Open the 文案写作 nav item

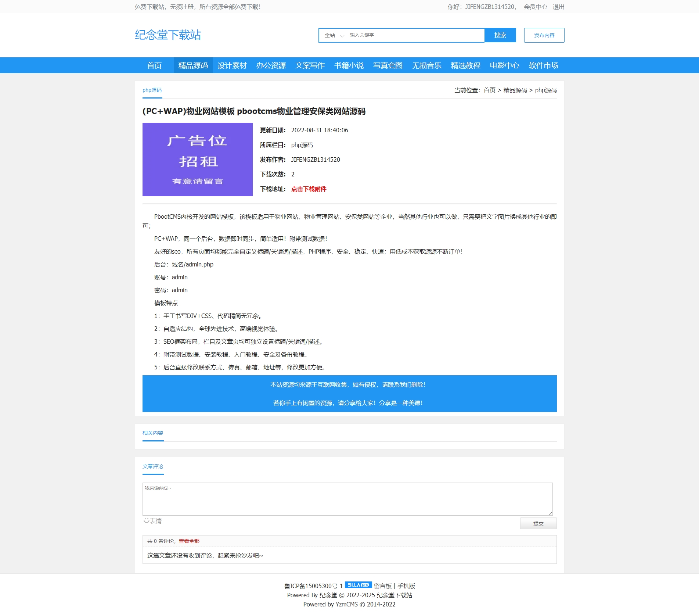click(x=310, y=65)
